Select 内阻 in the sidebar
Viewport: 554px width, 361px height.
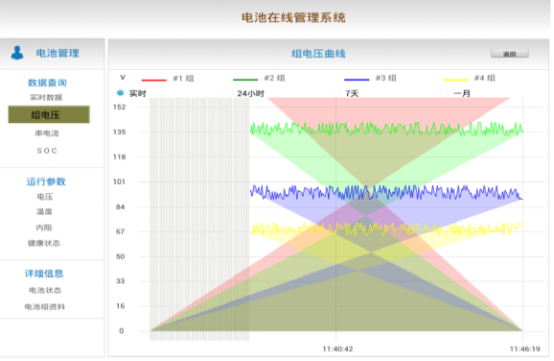pyautogui.click(x=44, y=227)
